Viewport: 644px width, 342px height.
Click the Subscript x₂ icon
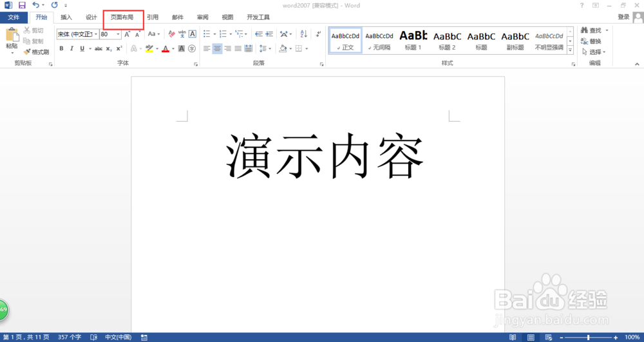(109, 48)
